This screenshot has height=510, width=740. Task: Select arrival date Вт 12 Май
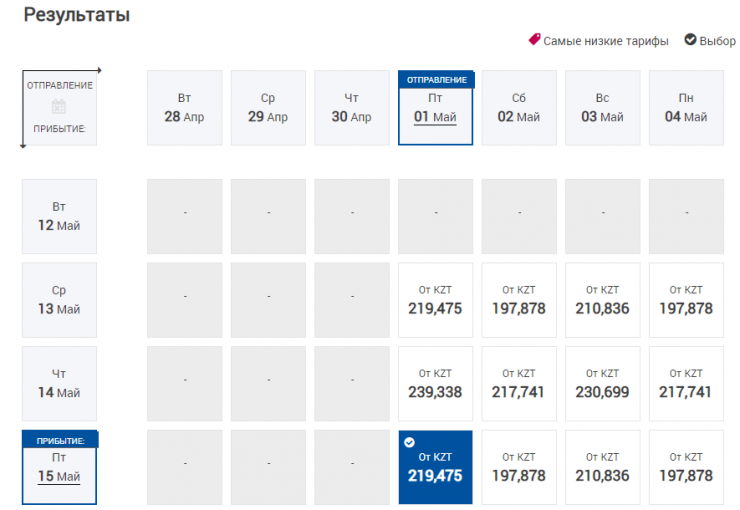pyautogui.click(x=59, y=216)
